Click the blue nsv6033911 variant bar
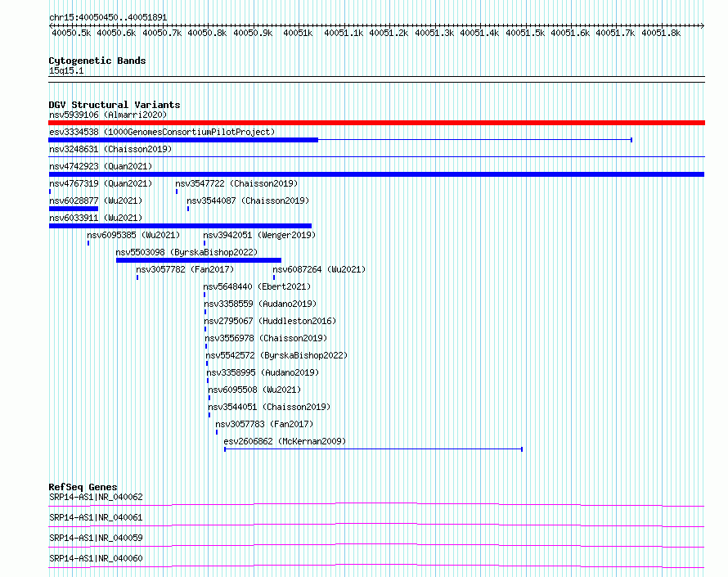The image size is (728, 577). [x=180, y=226]
